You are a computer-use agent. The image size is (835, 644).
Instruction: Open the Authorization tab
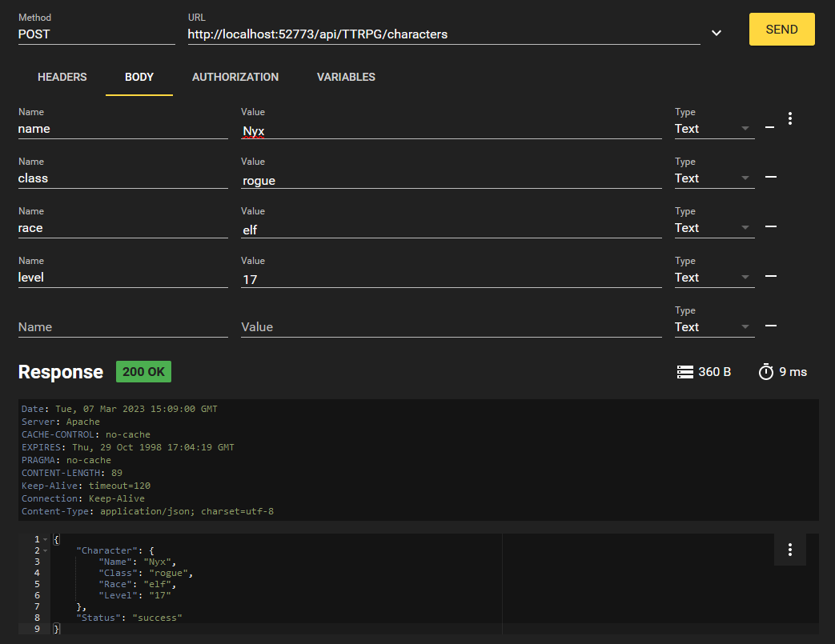(235, 78)
